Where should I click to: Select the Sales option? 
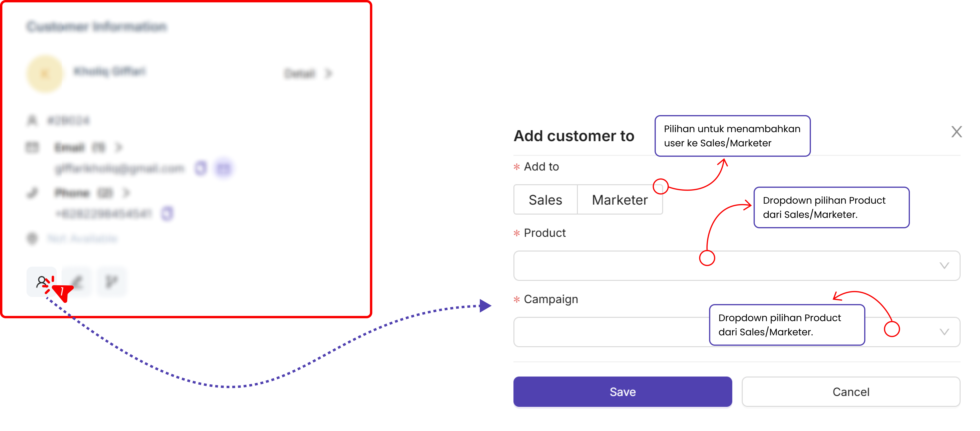click(x=545, y=200)
